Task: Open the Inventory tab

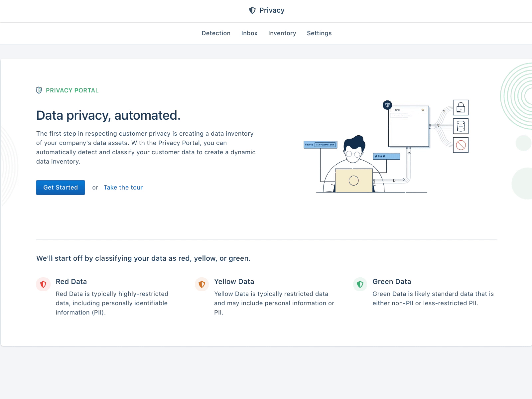Action: point(282,33)
